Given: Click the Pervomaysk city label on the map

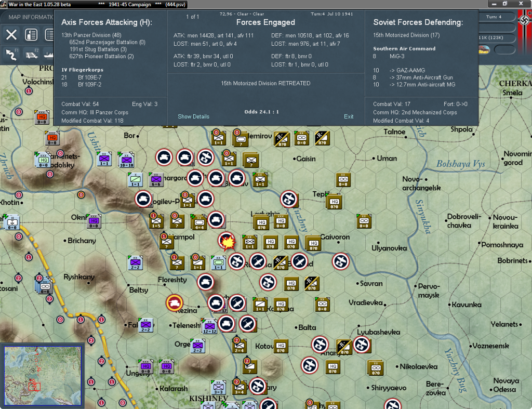Looking at the screenshot, I should pos(429,291).
